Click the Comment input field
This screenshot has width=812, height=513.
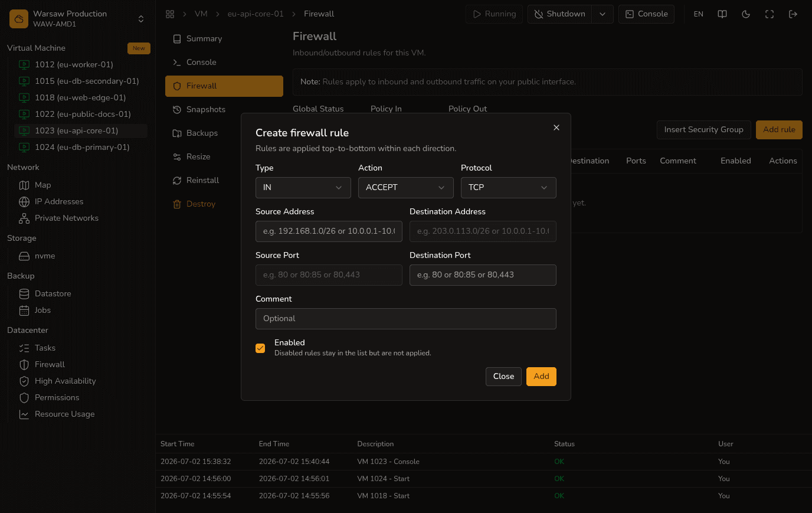(x=406, y=318)
